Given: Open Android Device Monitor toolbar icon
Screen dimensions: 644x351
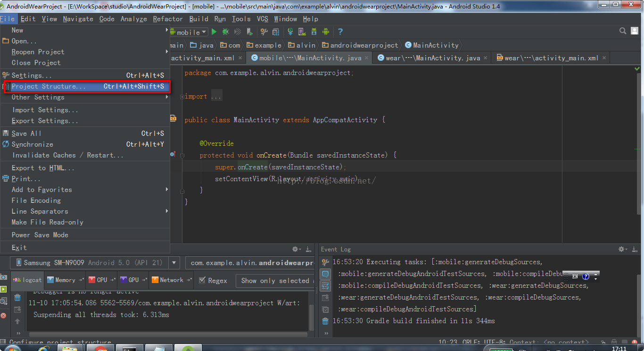Looking at the screenshot, I should [325, 32].
